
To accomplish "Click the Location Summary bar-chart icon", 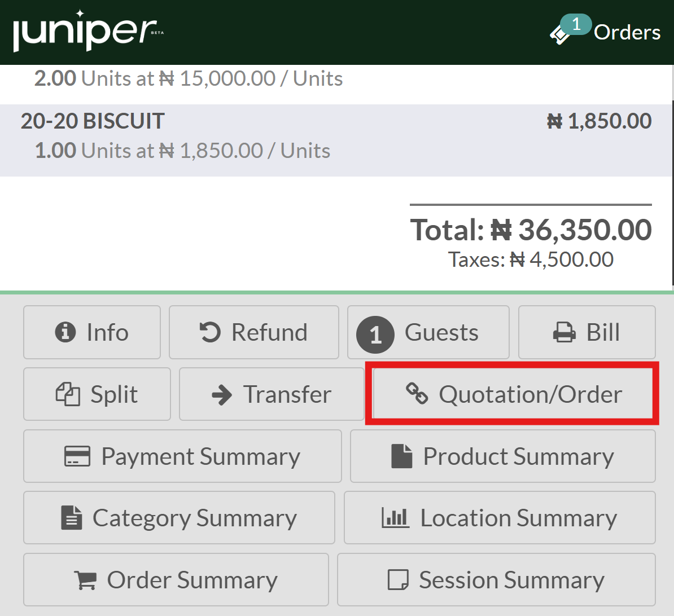I will (x=395, y=518).
